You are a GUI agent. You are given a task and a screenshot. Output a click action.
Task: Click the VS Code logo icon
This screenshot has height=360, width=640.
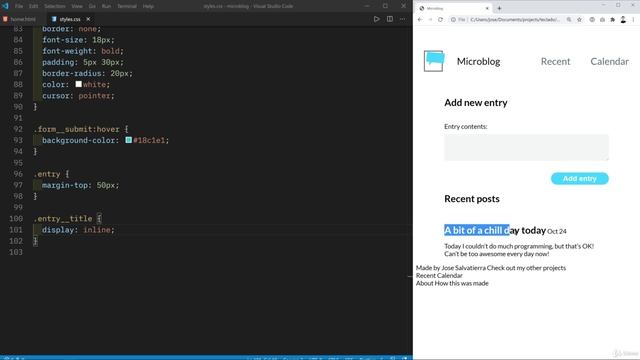click(x=5, y=6)
